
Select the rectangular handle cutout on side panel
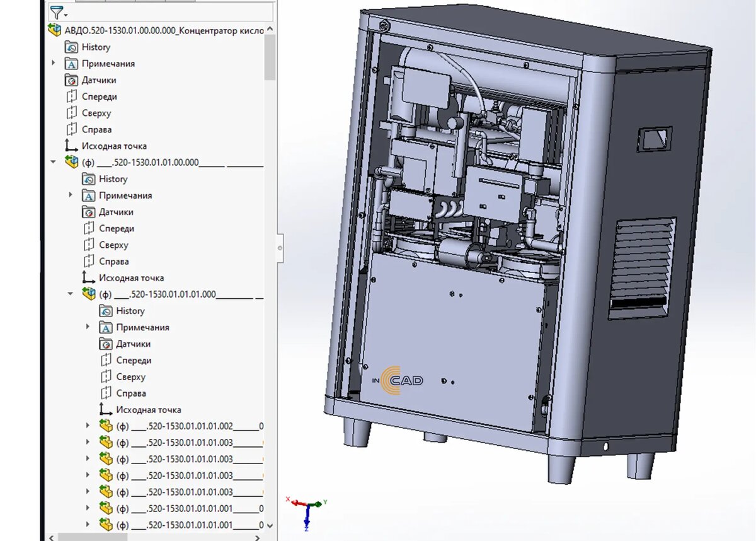click(x=656, y=139)
